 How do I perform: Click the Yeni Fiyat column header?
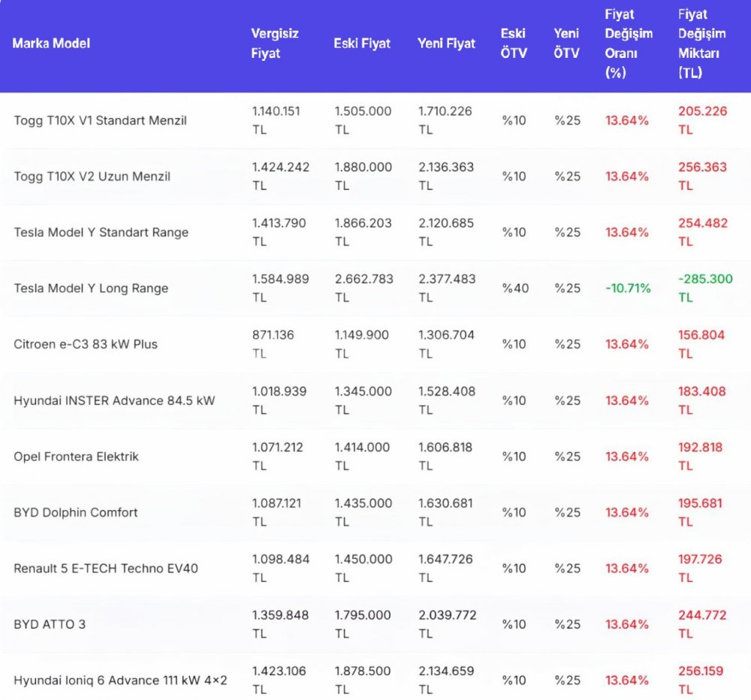(x=446, y=44)
